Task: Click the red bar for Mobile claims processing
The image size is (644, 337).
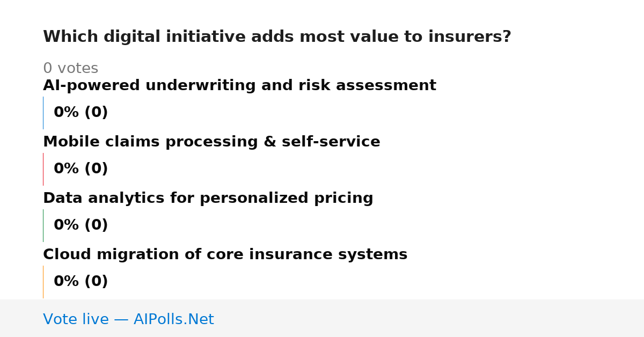Action: click(x=43, y=169)
